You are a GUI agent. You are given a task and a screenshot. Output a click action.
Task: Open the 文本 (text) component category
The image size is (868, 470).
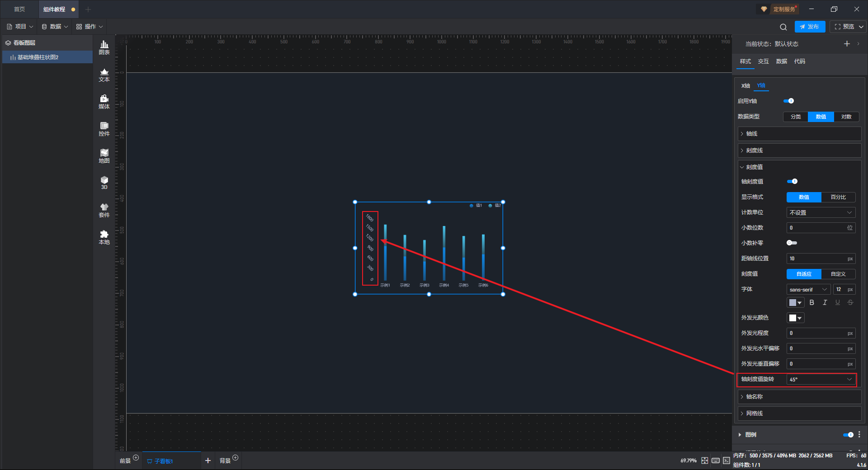[x=104, y=75]
